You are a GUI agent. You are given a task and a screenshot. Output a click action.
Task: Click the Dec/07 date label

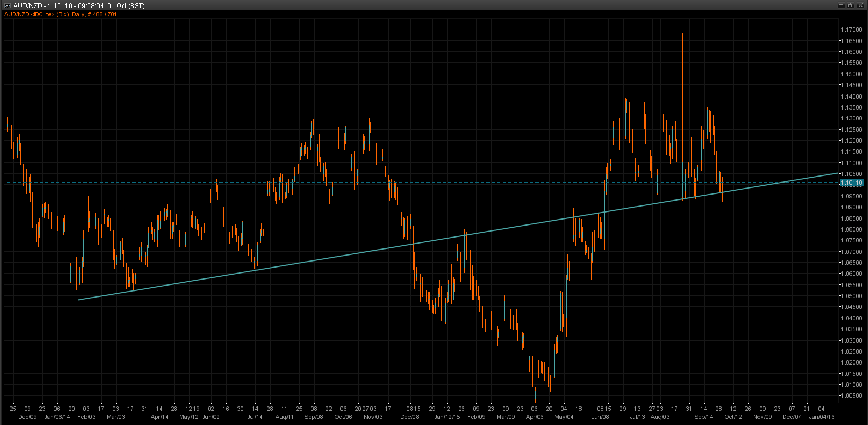tap(792, 417)
